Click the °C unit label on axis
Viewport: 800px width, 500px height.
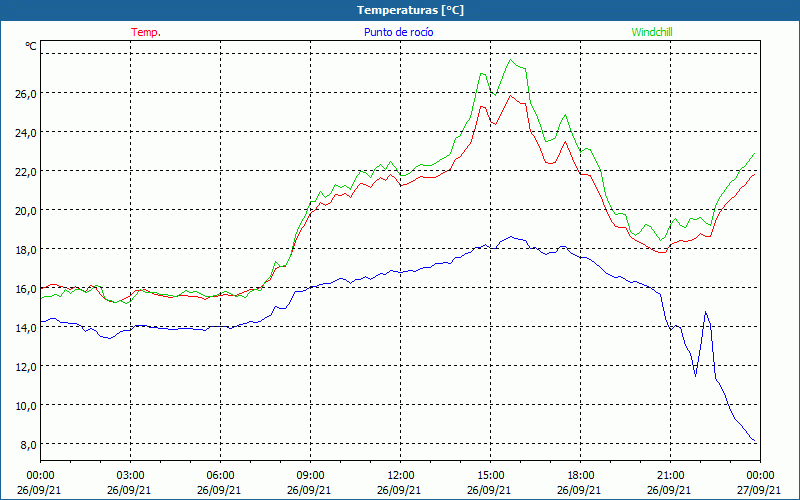31,46
